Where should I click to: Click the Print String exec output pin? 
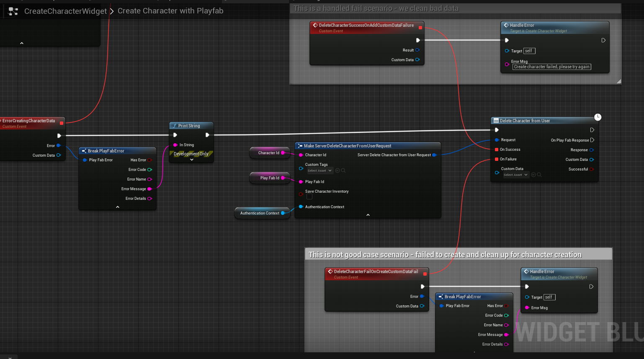pos(207,135)
